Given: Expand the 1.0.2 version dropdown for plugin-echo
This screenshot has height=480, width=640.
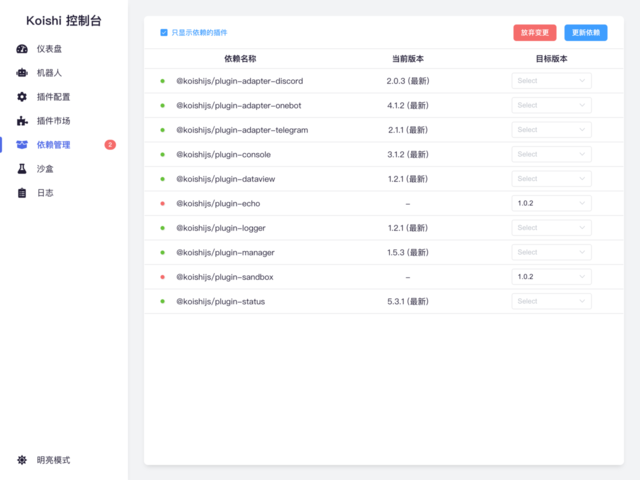Looking at the screenshot, I should coord(551,203).
